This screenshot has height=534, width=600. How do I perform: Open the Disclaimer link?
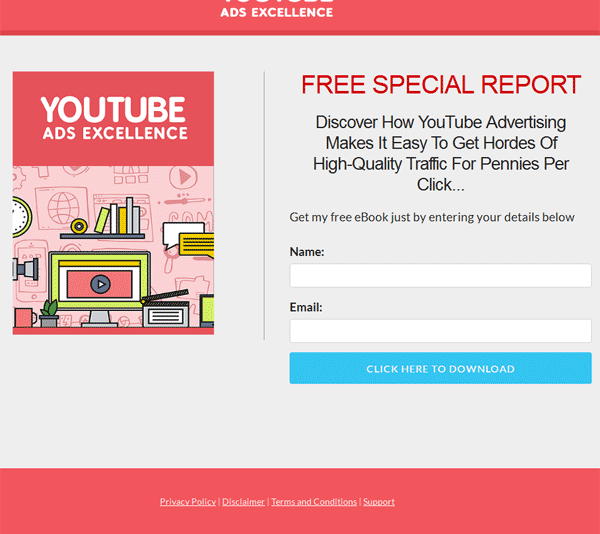pyautogui.click(x=243, y=501)
